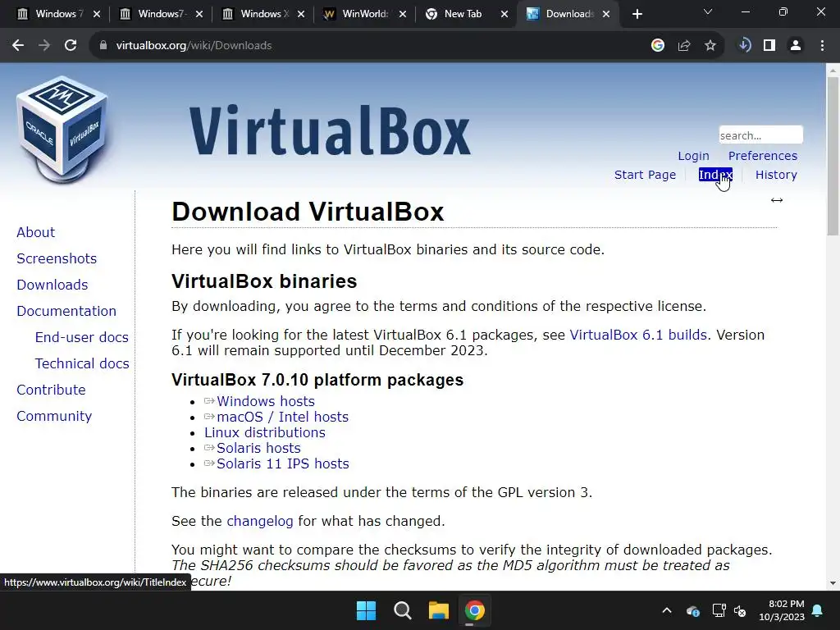Screen dimensions: 840x630
Task: Open Documentation in the sidebar
Action: tap(66, 311)
